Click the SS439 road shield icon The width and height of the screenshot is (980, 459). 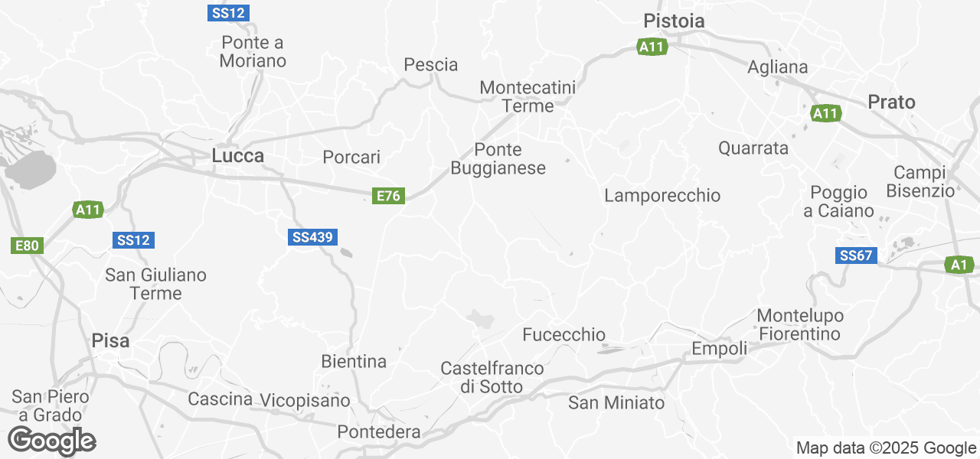313,237
